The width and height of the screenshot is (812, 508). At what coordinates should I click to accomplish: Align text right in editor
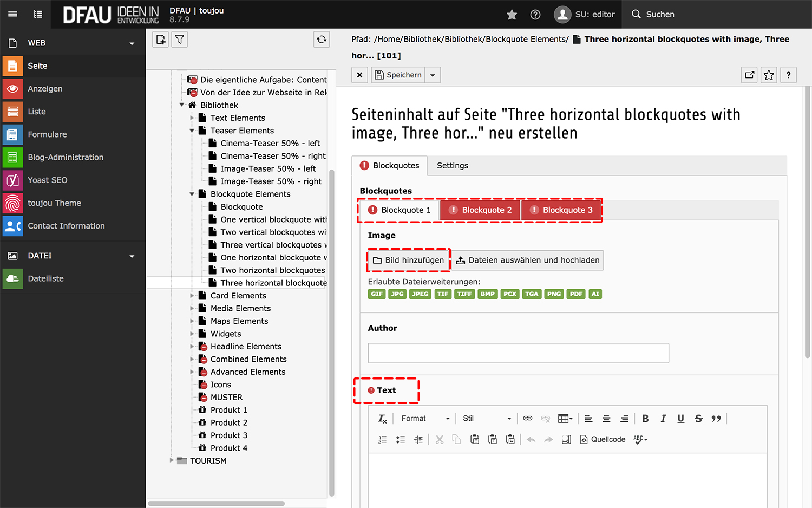(x=624, y=419)
